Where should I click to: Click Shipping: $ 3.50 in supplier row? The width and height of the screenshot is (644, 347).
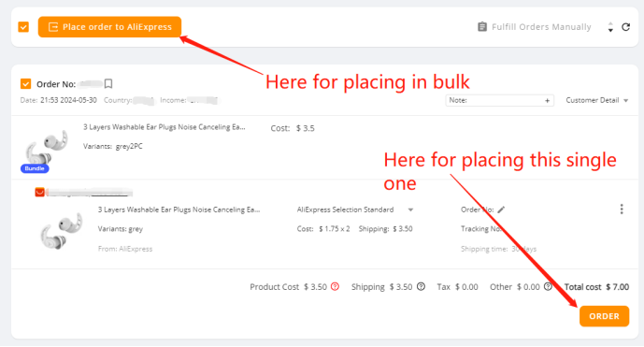[385, 229]
